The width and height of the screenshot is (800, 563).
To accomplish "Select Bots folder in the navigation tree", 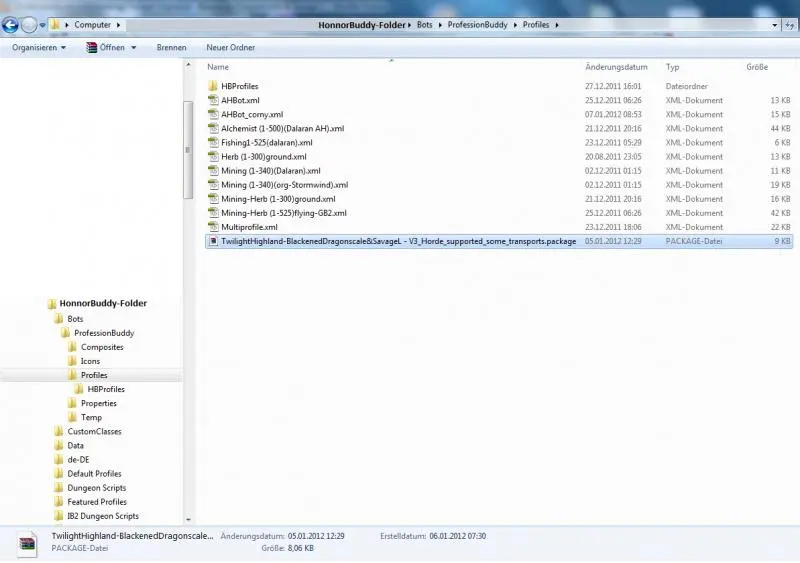I will pyautogui.click(x=75, y=319).
